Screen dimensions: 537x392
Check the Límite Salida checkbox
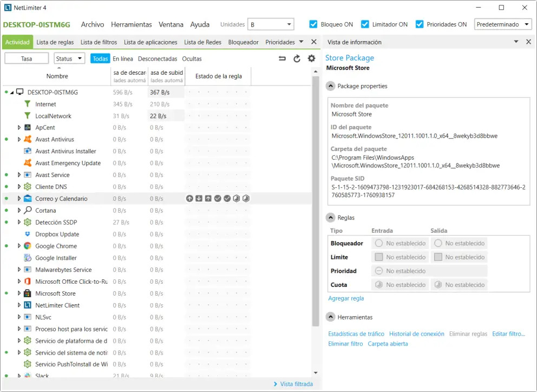(x=438, y=257)
